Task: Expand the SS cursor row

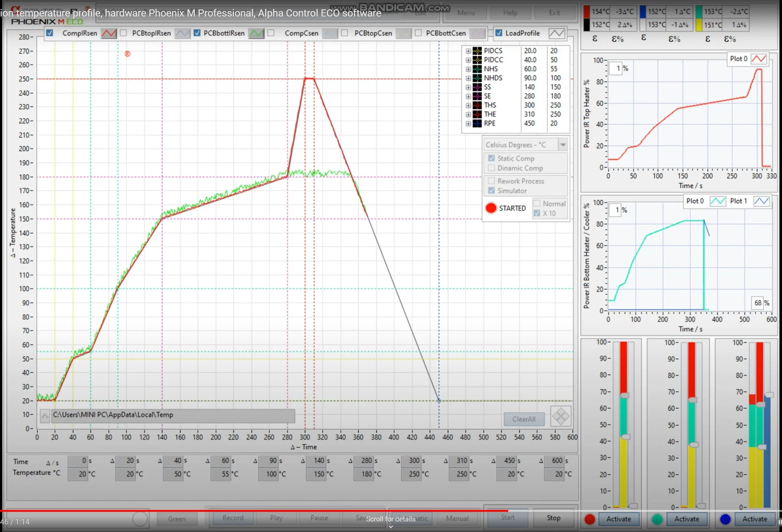Action: pos(468,87)
